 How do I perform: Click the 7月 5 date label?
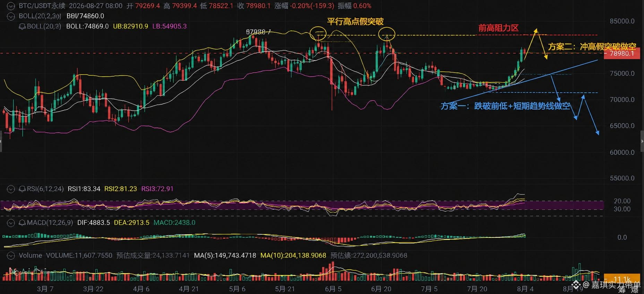[429, 289]
